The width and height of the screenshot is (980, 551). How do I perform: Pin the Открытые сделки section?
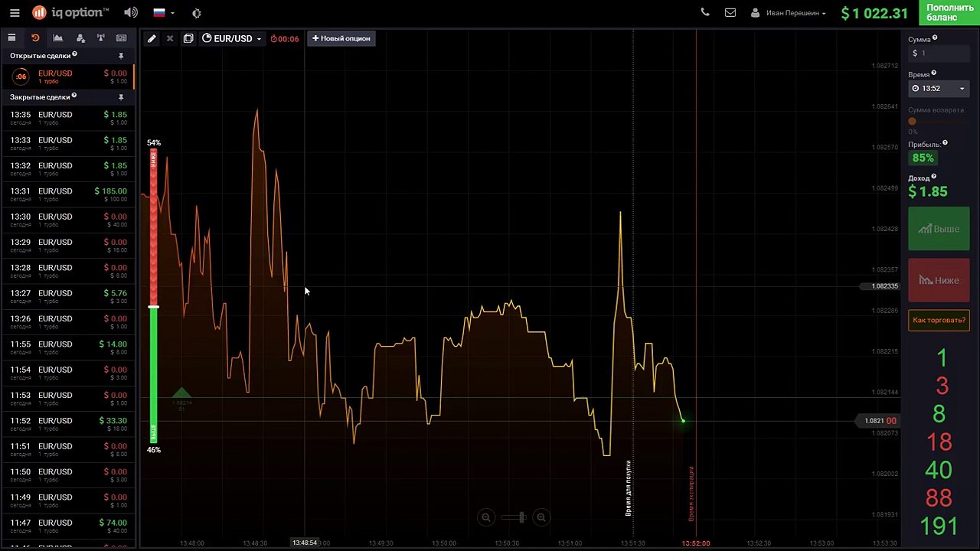121,56
